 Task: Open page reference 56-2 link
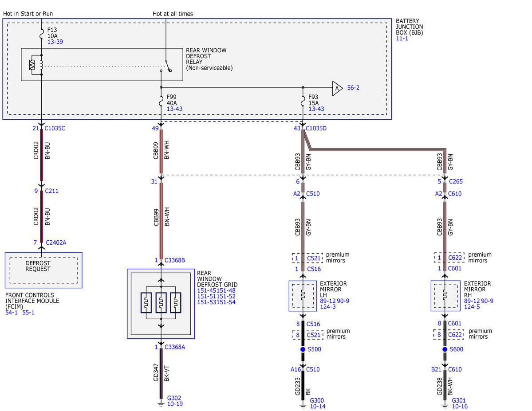(x=353, y=88)
